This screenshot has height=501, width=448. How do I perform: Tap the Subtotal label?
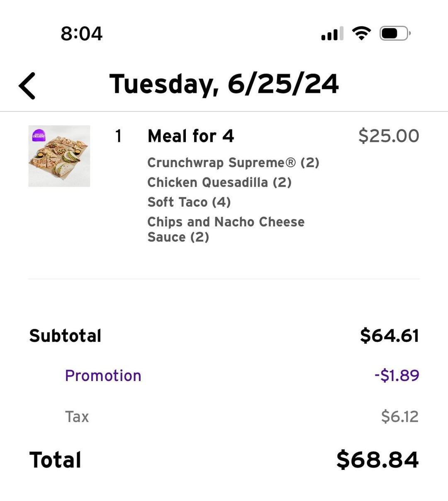pos(65,336)
